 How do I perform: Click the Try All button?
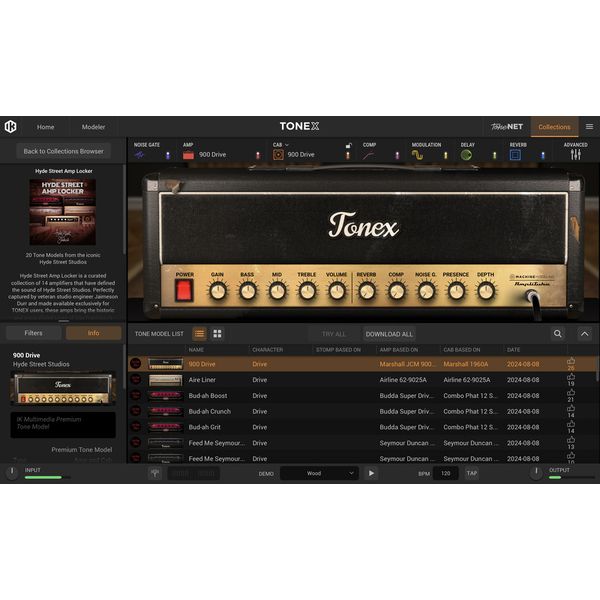334,334
